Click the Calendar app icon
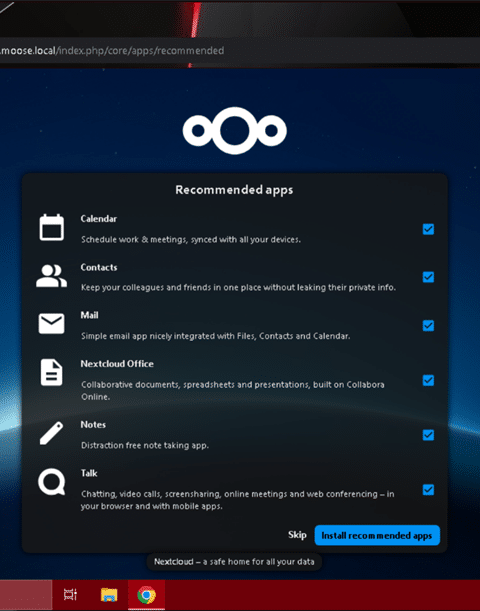 [x=51, y=227]
